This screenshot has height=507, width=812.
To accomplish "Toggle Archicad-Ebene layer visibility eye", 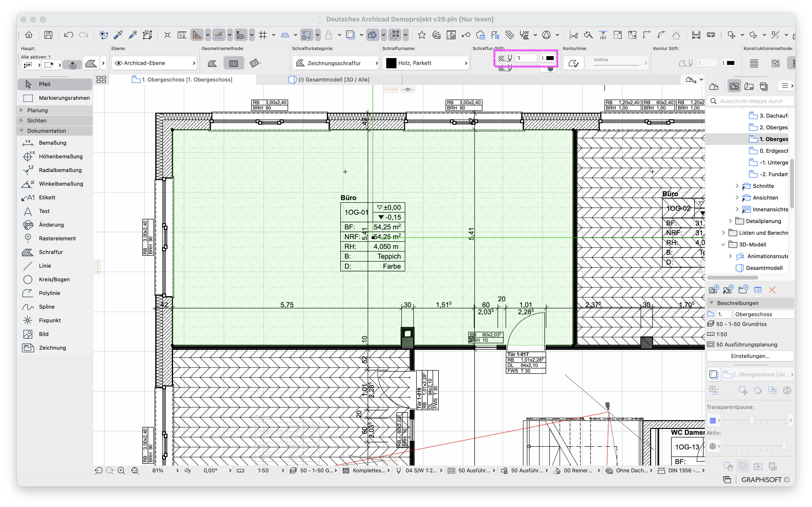I will coord(118,63).
